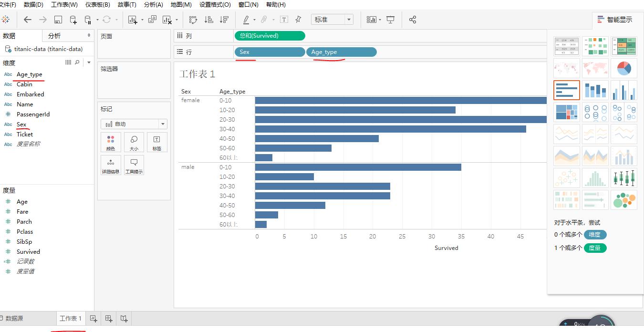This screenshot has height=332, width=644.
Task: Expand the dimensions pane dropdown arrow
Action: pyautogui.click(x=89, y=62)
